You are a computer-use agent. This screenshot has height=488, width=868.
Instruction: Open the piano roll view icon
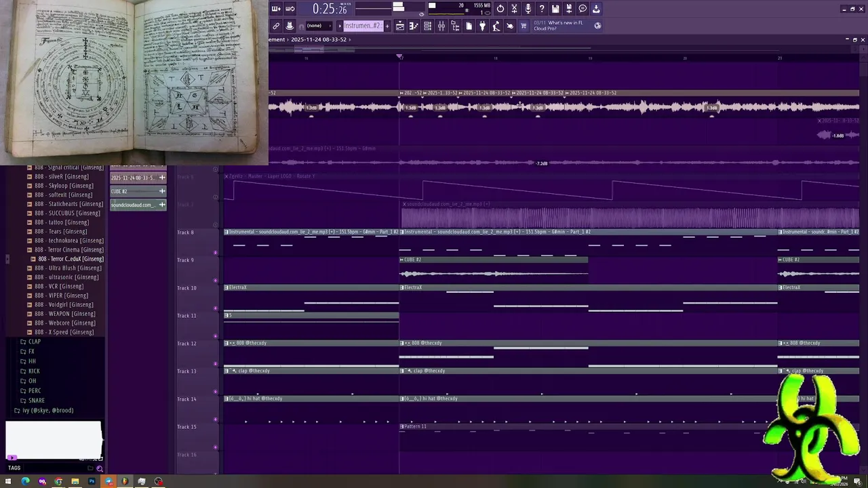tap(414, 26)
